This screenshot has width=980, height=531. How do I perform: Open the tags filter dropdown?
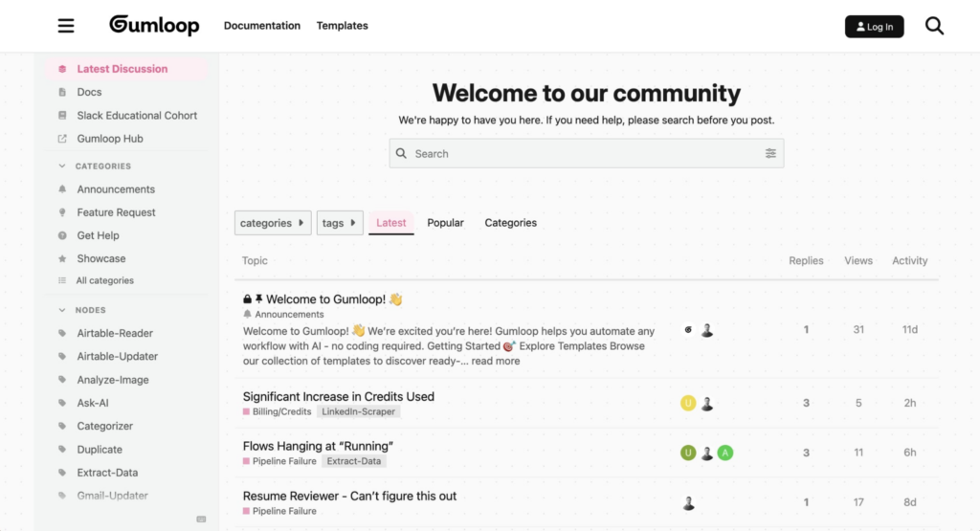[340, 223]
